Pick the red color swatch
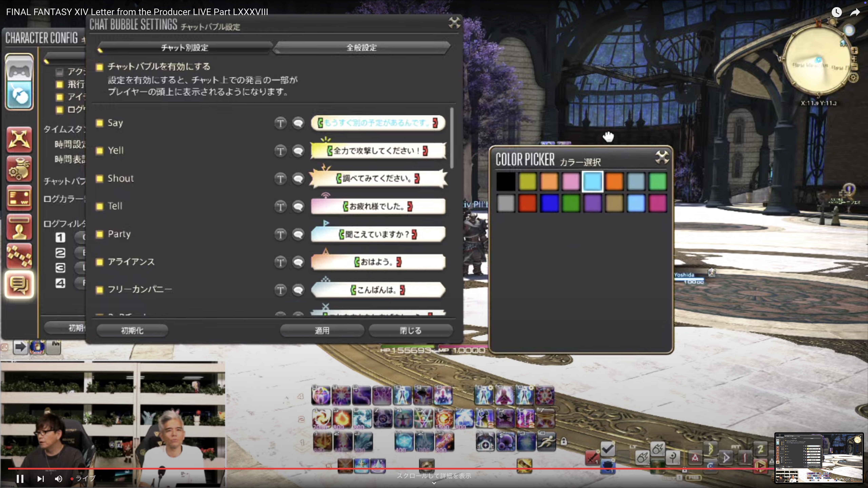 point(528,203)
